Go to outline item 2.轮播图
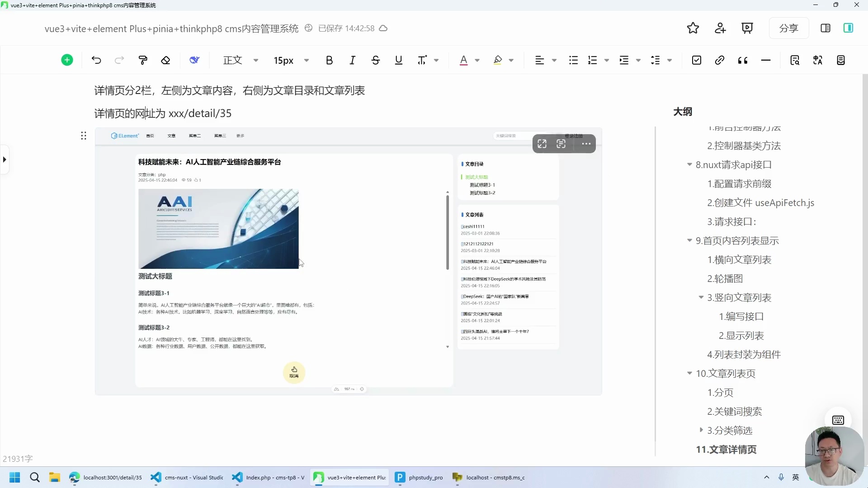The image size is (868, 488). [725, 279]
